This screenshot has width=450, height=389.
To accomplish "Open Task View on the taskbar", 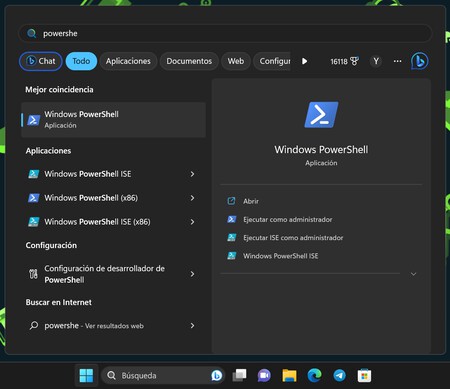I will coord(239,375).
